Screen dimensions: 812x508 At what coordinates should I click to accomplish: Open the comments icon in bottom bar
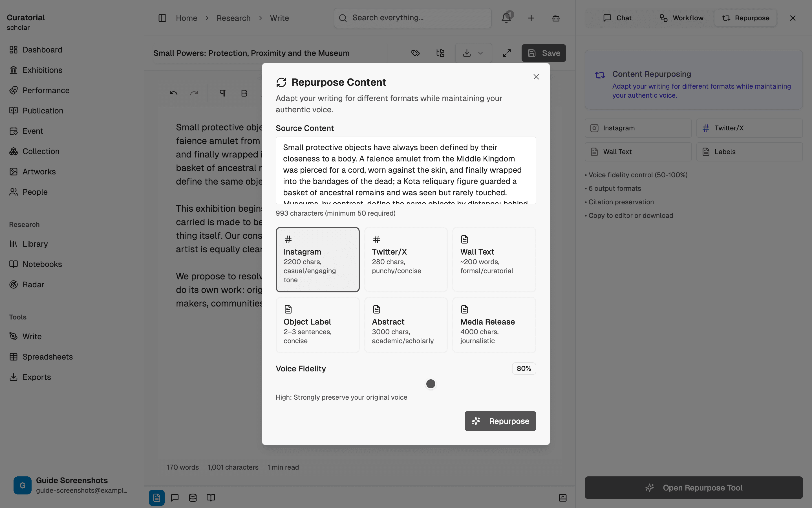pyautogui.click(x=175, y=498)
